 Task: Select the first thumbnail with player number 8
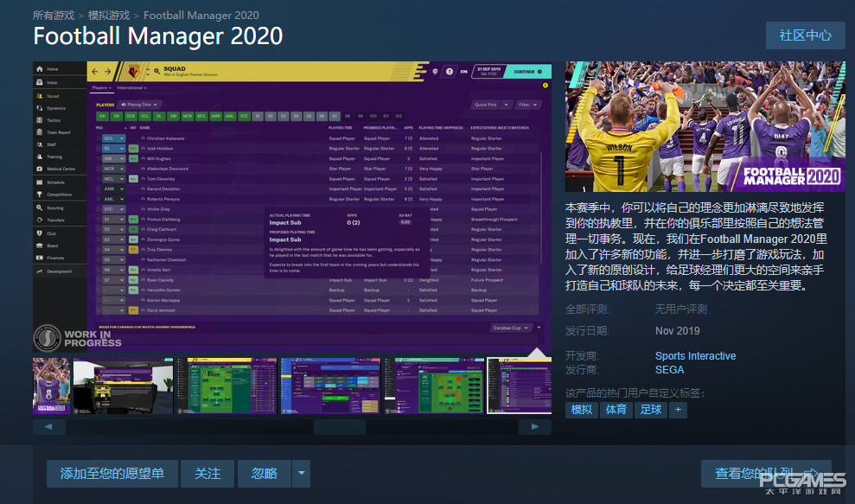click(51, 386)
